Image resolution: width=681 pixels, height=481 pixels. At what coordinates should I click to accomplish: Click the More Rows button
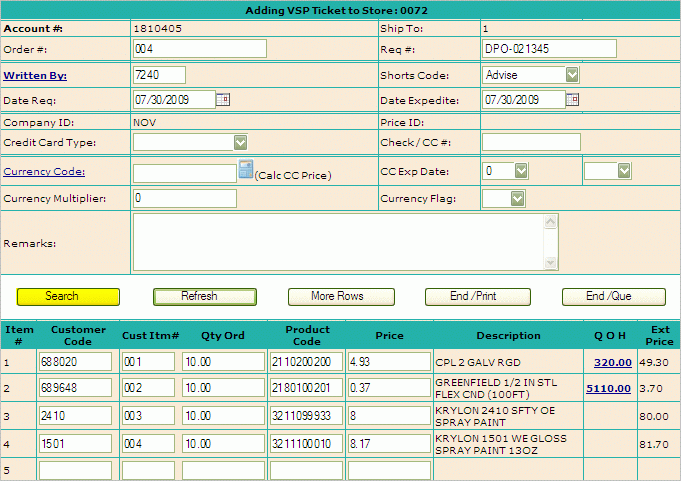[x=337, y=297]
